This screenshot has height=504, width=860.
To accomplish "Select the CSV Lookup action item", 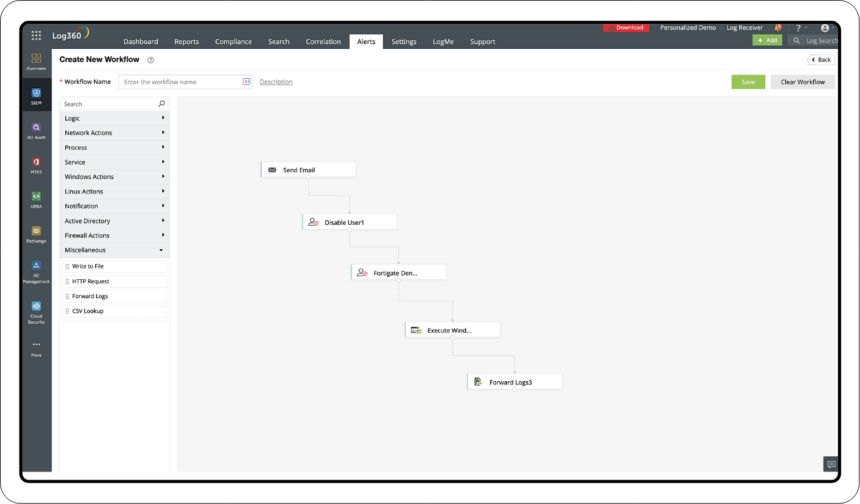I will (x=115, y=311).
